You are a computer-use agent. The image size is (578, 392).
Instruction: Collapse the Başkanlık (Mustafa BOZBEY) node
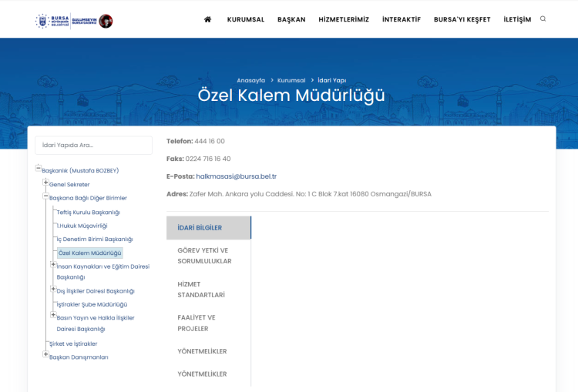coord(38,169)
